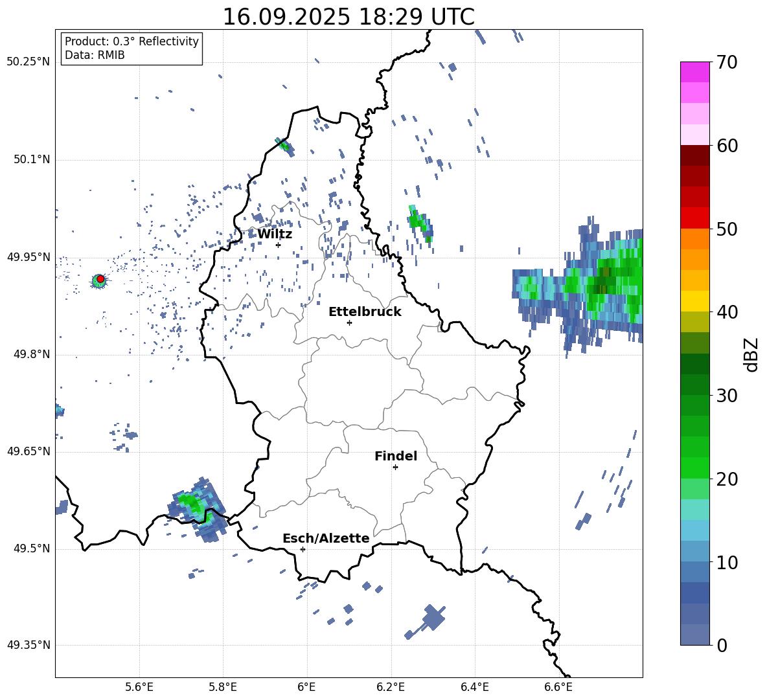Click the 10 colorbar tick label
This screenshot has height=700, width=767.
coord(727,563)
